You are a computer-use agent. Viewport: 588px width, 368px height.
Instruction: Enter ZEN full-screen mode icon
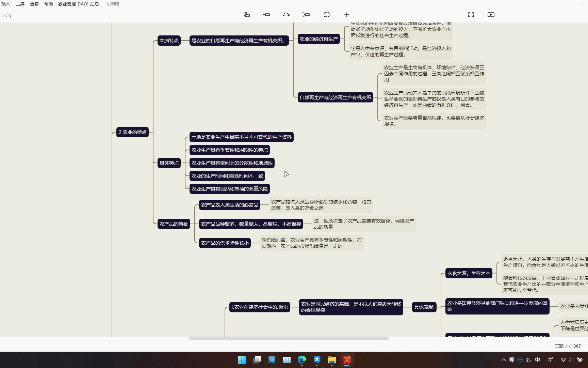pos(471,15)
